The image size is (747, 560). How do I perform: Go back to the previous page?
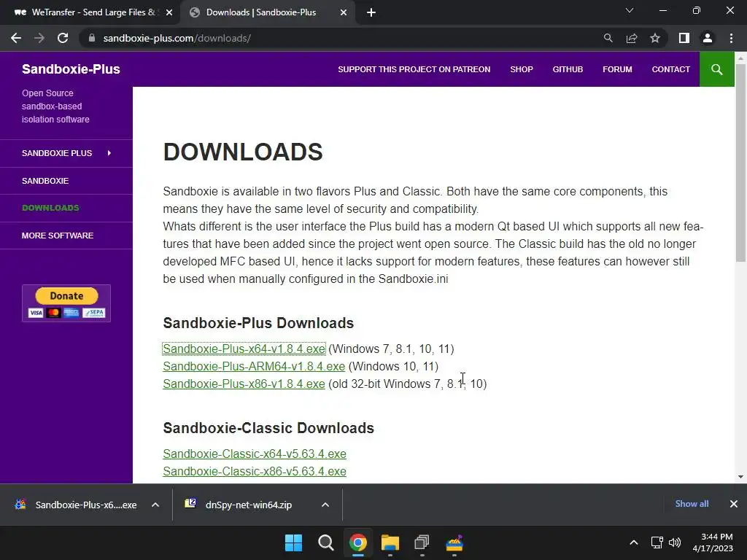click(16, 38)
